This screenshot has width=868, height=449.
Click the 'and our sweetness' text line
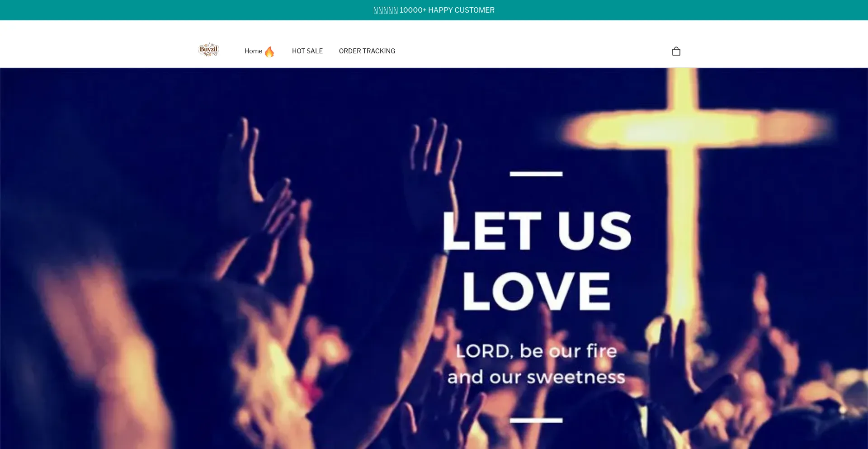536,377
